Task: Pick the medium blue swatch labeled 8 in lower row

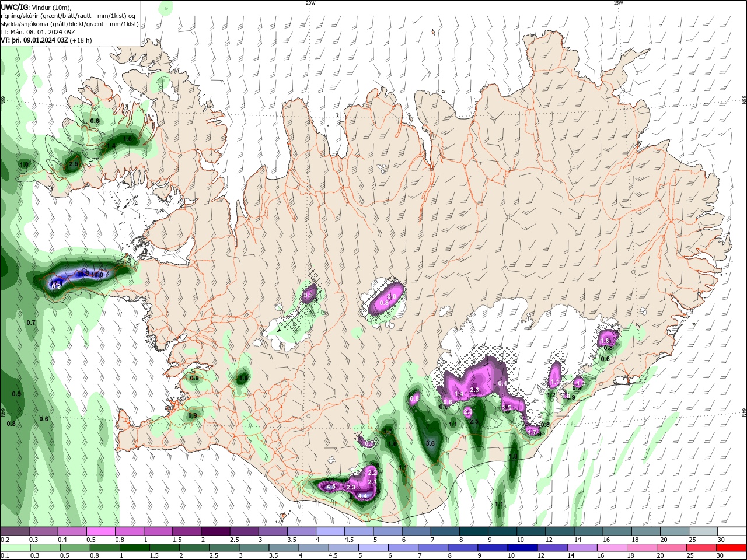Action: (x=462, y=548)
